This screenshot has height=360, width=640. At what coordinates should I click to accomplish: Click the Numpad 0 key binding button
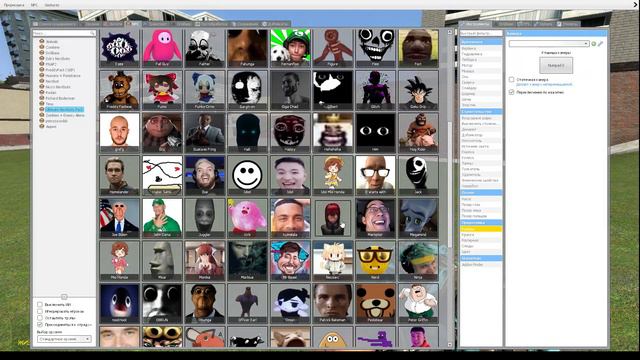pyautogui.click(x=556, y=65)
